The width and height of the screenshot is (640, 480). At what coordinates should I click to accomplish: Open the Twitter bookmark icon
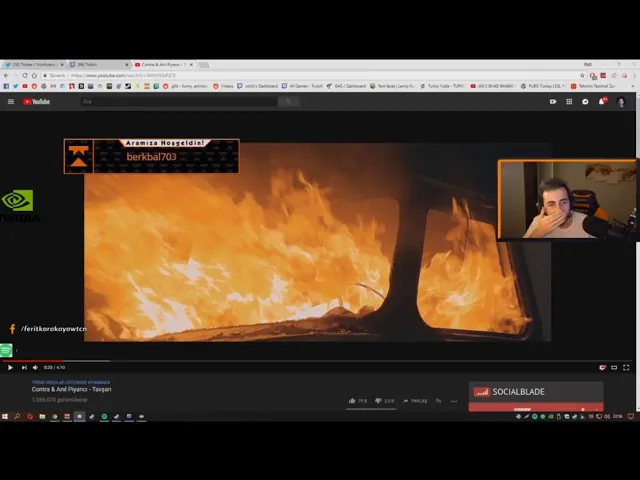(x=16, y=86)
